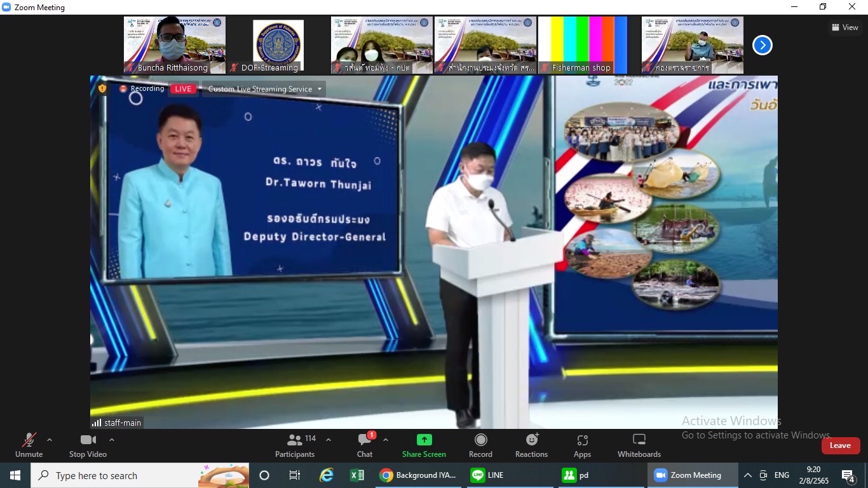Expand video options arrow beside Stop Video

click(x=112, y=440)
